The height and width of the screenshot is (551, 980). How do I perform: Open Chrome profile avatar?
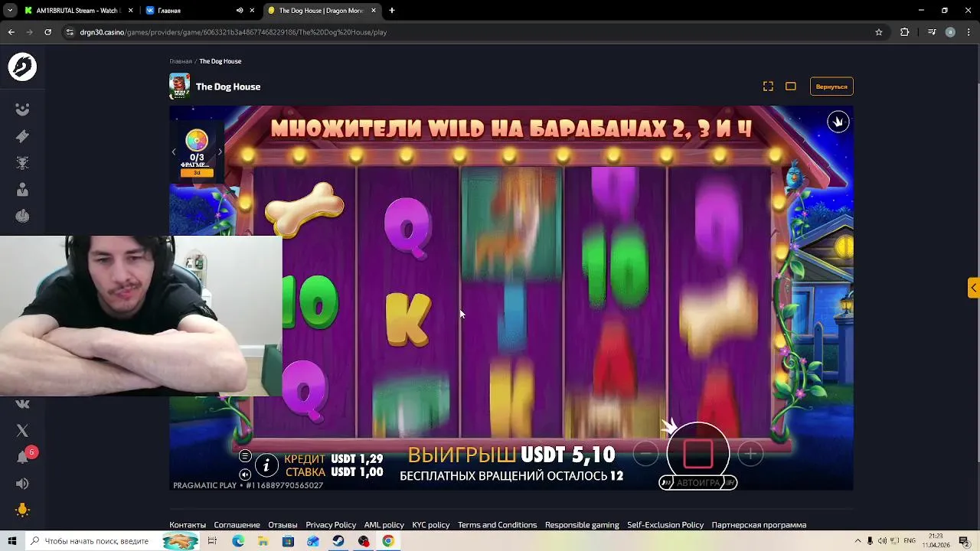pos(950,32)
